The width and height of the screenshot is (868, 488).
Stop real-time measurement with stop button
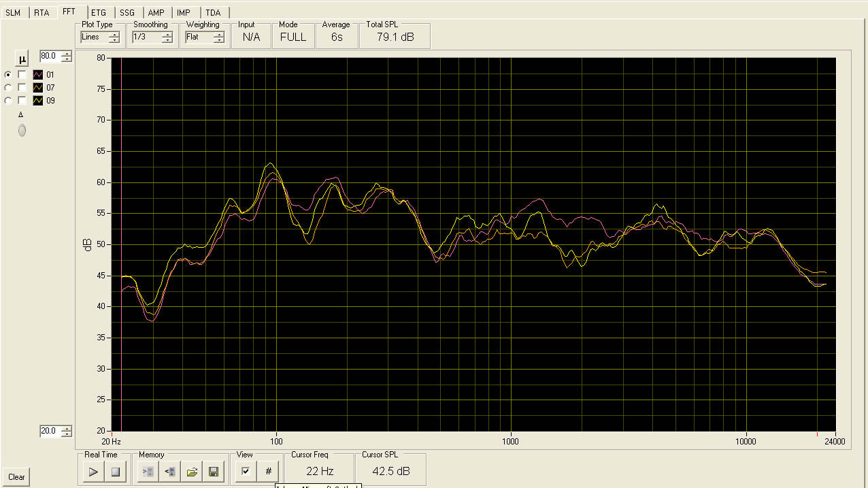click(115, 471)
